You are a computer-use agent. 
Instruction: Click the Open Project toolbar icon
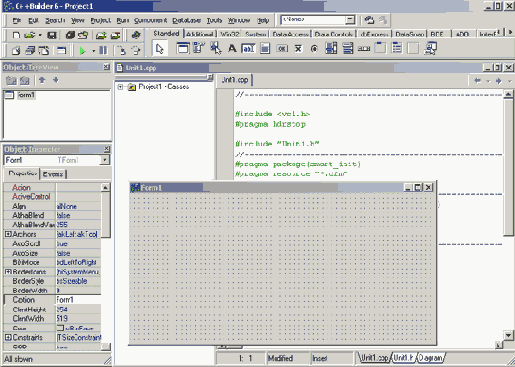[x=83, y=35]
